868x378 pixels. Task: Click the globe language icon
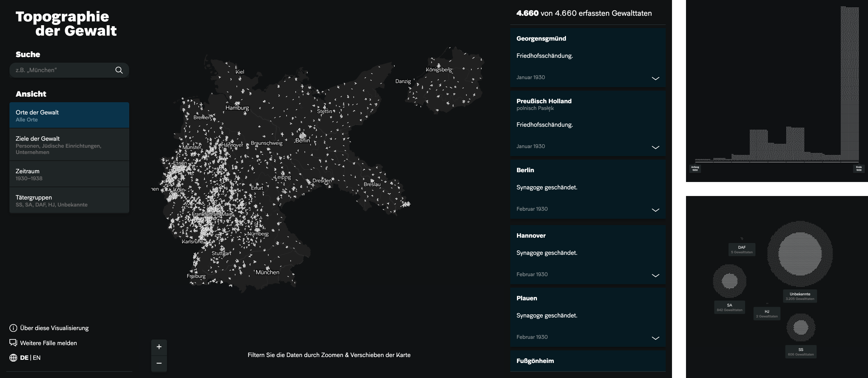13,358
